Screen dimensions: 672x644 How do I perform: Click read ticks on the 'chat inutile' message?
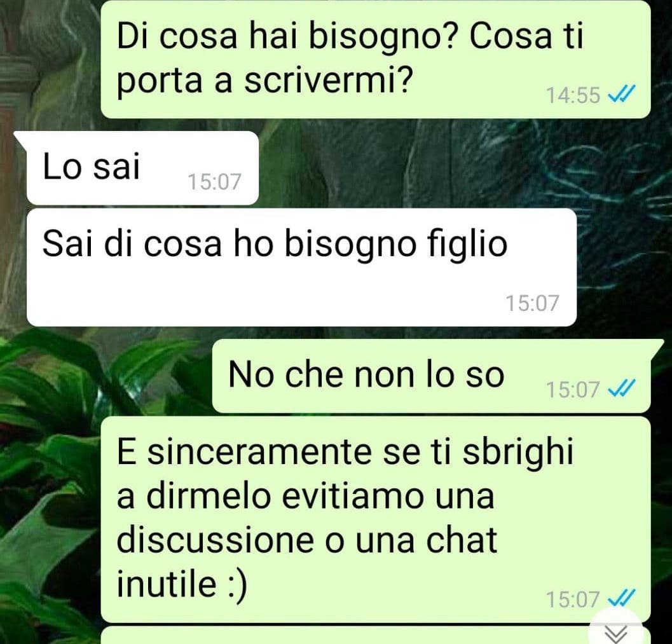click(622, 598)
